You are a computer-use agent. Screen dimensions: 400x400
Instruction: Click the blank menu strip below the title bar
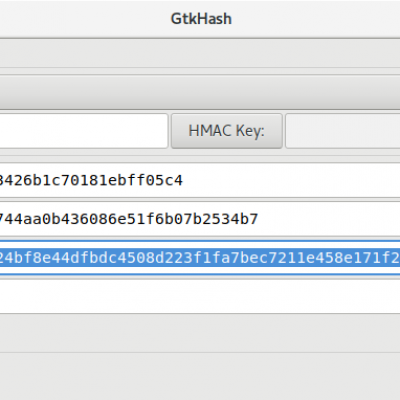[x=200, y=53]
